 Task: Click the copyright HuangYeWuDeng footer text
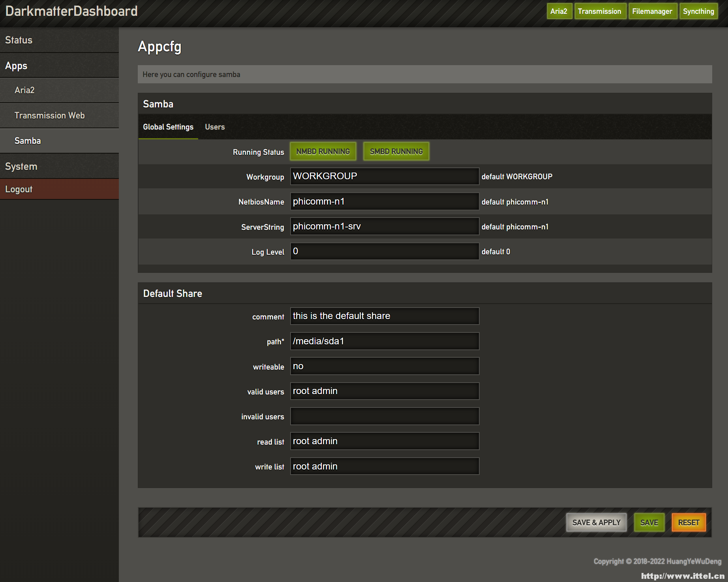[657, 561]
